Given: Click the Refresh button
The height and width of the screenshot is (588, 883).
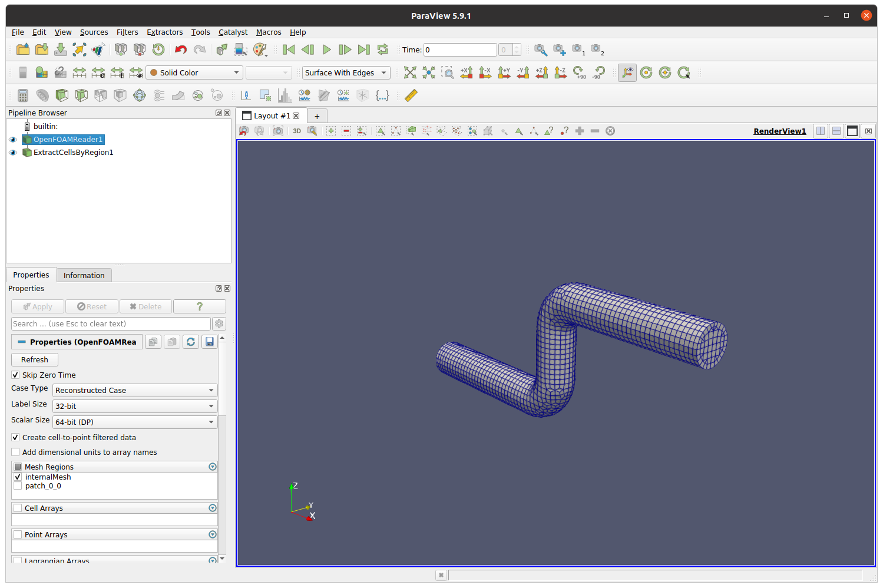Looking at the screenshot, I should [35, 359].
